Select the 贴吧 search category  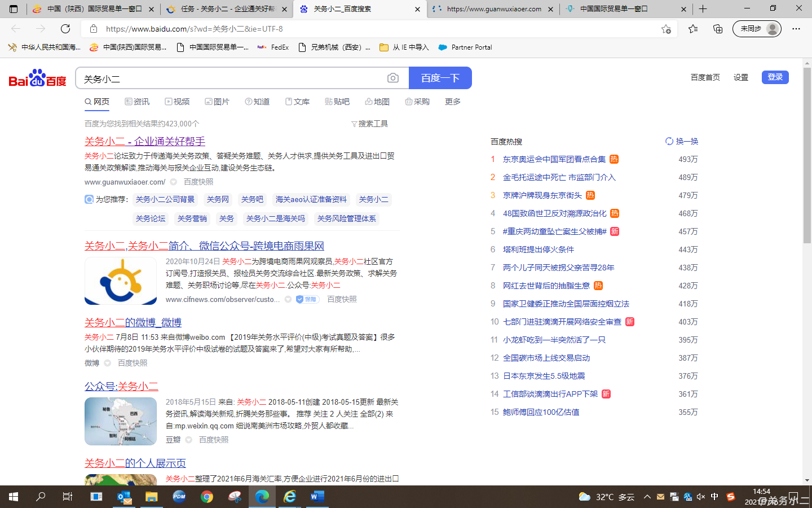pyautogui.click(x=337, y=102)
